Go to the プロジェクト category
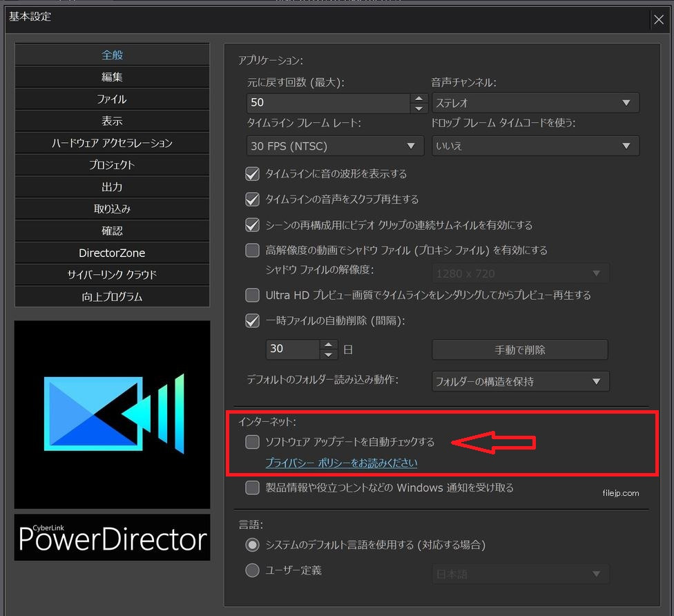 click(112, 164)
